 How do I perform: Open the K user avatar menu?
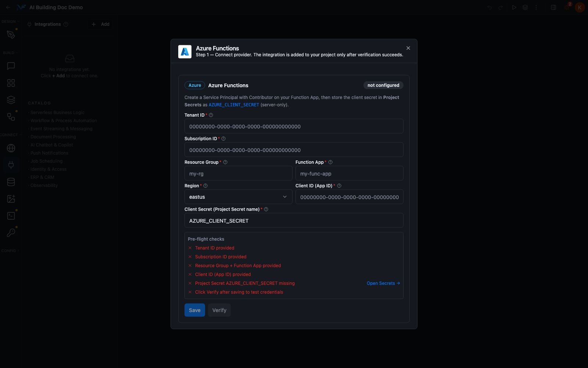pyautogui.click(x=580, y=7)
